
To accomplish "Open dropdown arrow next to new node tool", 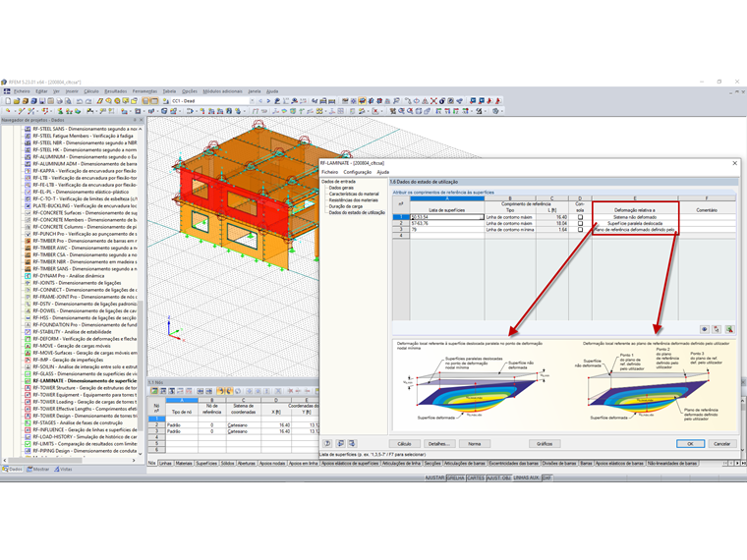I will tap(15, 111).
